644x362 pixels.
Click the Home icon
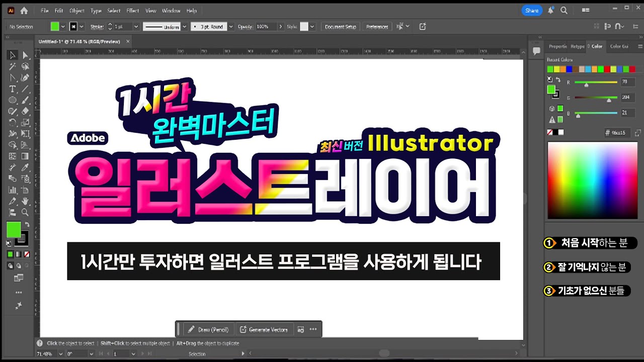[x=24, y=10]
